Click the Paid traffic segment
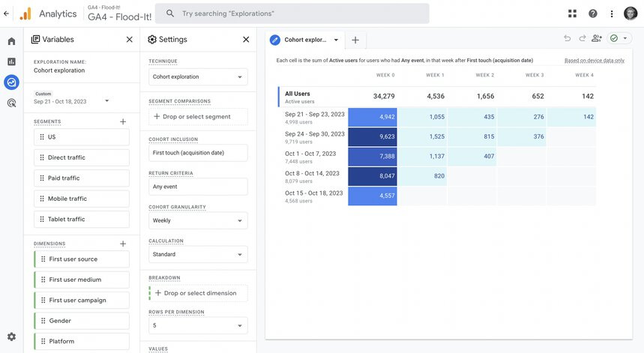 pos(81,178)
